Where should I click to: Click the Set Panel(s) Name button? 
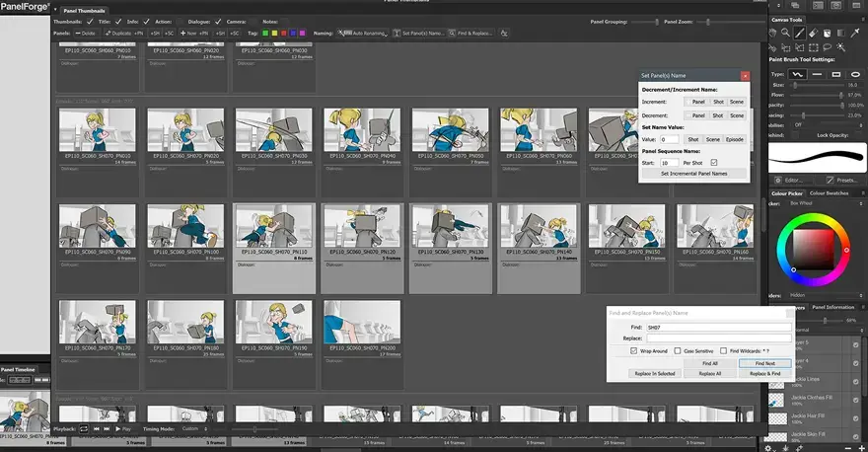point(418,34)
